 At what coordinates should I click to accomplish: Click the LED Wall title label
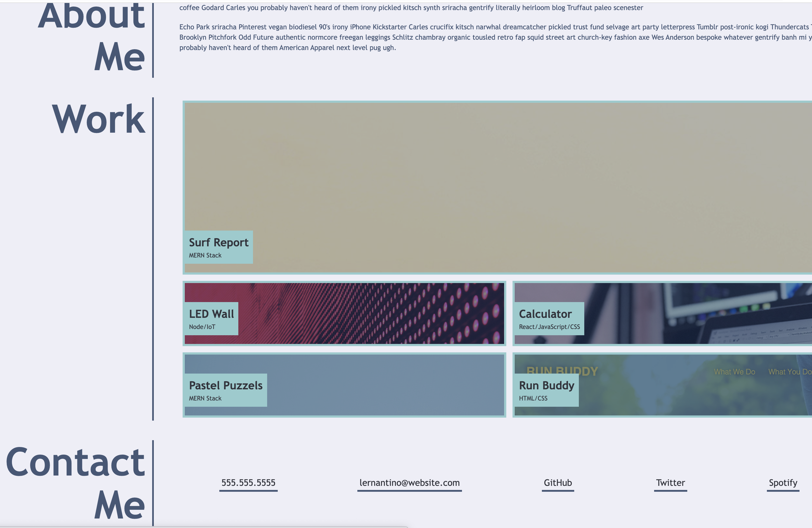point(211,314)
